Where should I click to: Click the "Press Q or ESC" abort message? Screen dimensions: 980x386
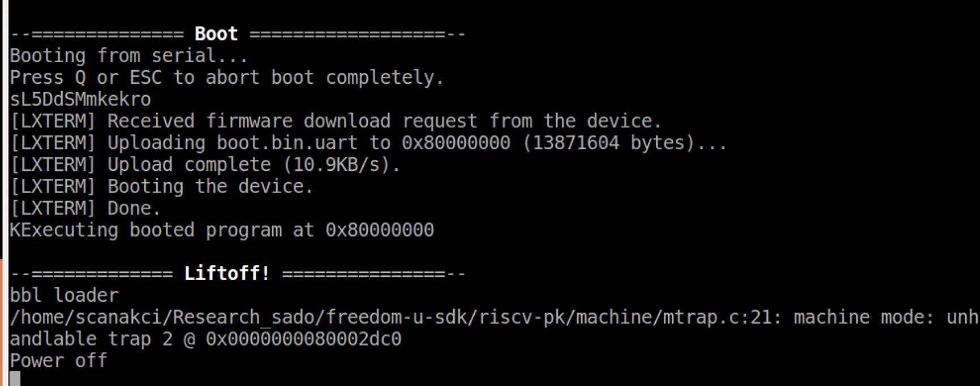click(x=226, y=78)
